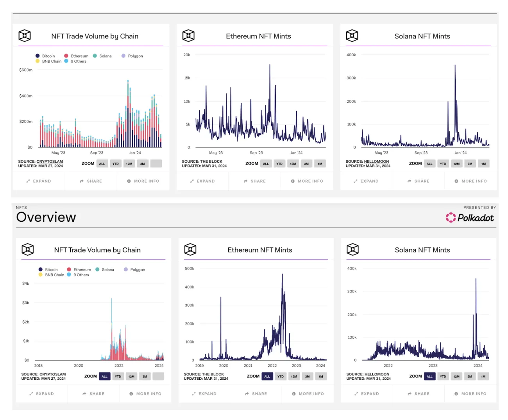The height and width of the screenshot is (420, 508).
Task: Open the HELLOMOON source link on the upper Solana card
Action: tap(376, 162)
